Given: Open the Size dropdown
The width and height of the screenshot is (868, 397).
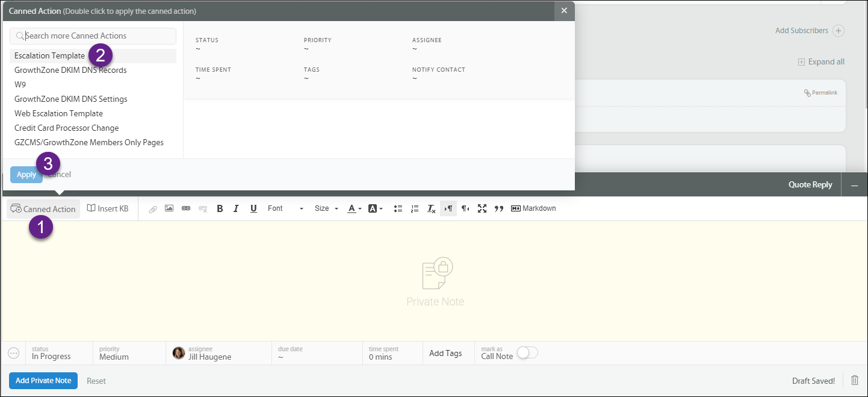Looking at the screenshot, I should 326,208.
